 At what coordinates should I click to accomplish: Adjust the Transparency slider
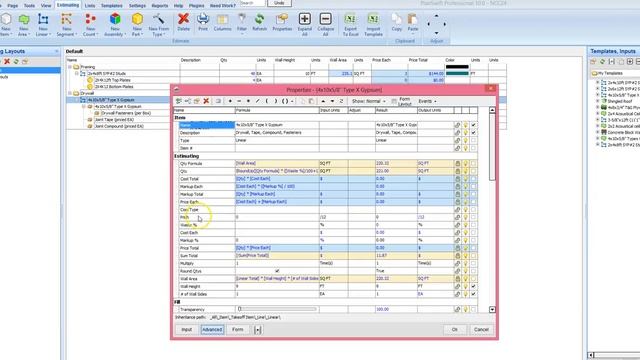(x=277, y=309)
